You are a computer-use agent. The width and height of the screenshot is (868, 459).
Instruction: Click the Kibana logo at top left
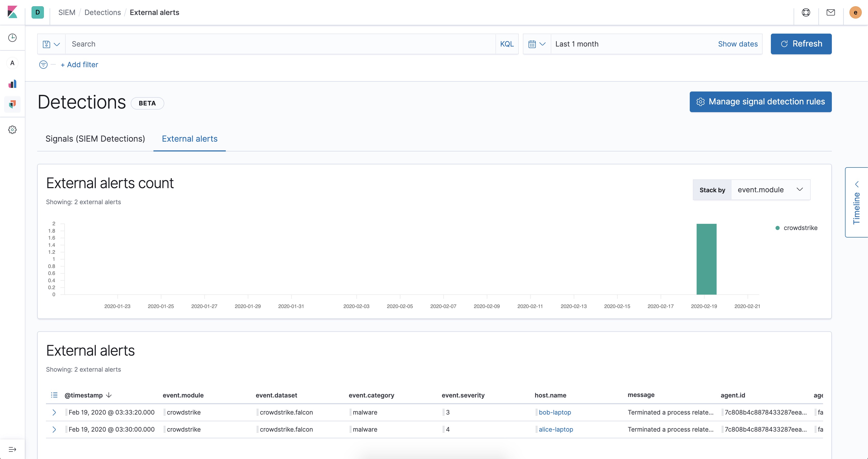[12, 12]
